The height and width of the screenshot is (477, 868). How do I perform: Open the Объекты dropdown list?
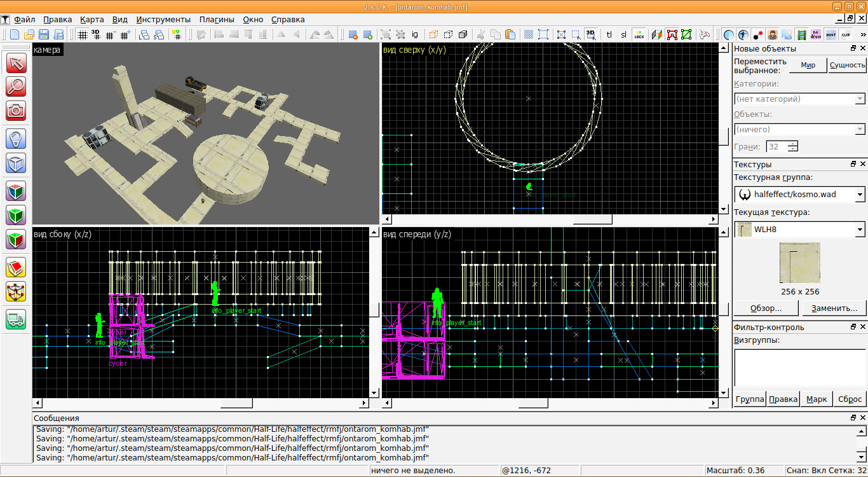coord(799,129)
